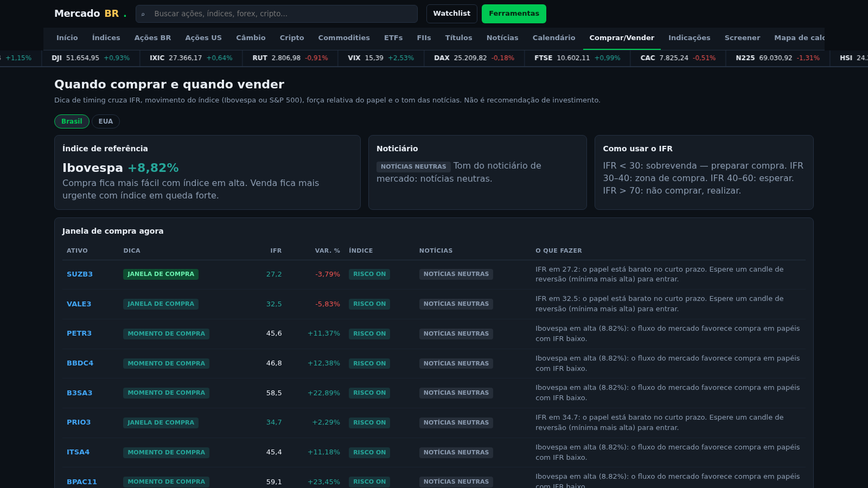Open the Títulos tab
This screenshot has height=488, width=868.
(458, 38)
